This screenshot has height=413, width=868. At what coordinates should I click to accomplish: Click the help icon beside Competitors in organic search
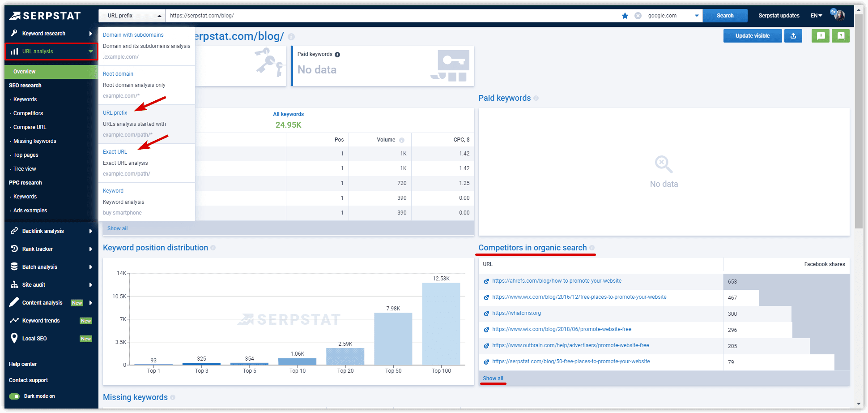click(x=592, y=248)
